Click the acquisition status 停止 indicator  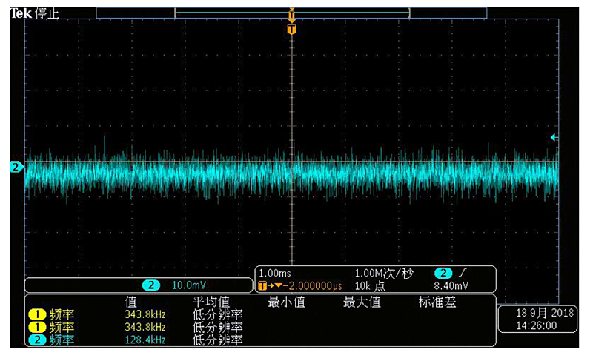(x=47, y=13)
